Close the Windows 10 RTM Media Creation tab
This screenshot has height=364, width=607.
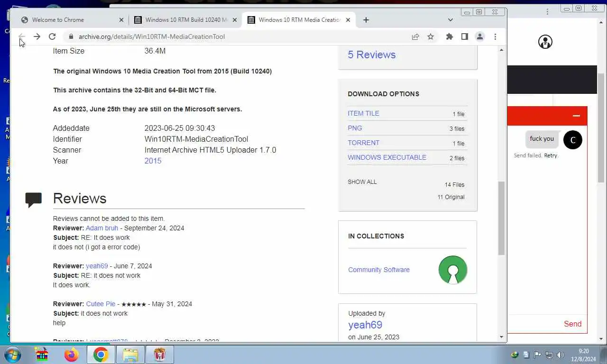348,20
